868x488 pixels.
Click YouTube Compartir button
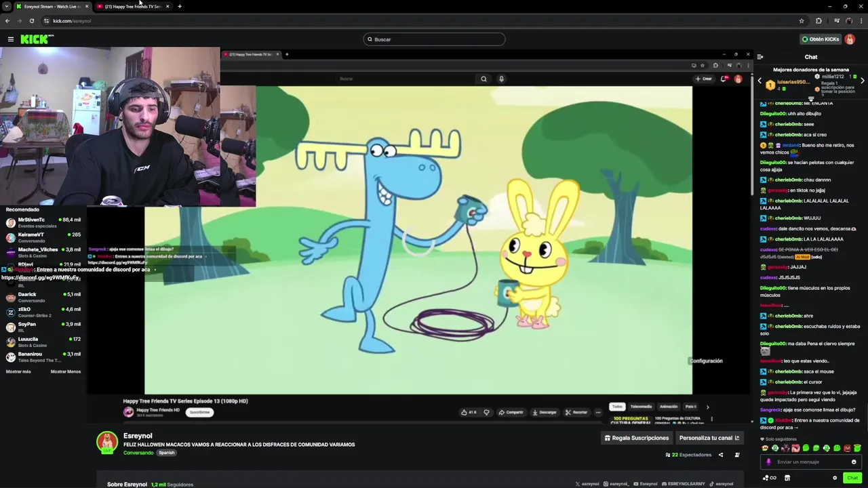tap(511, 412)
